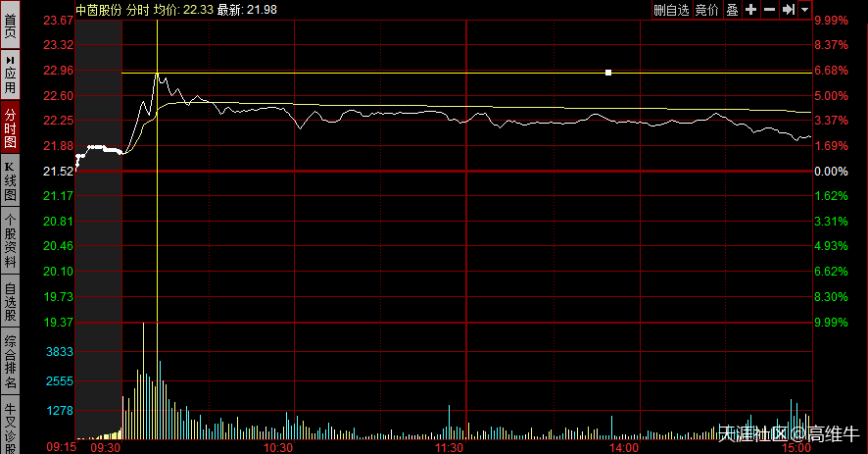Click the white square marker on yellow line
The height and width of the screenshot is (454, 868).
608,73
